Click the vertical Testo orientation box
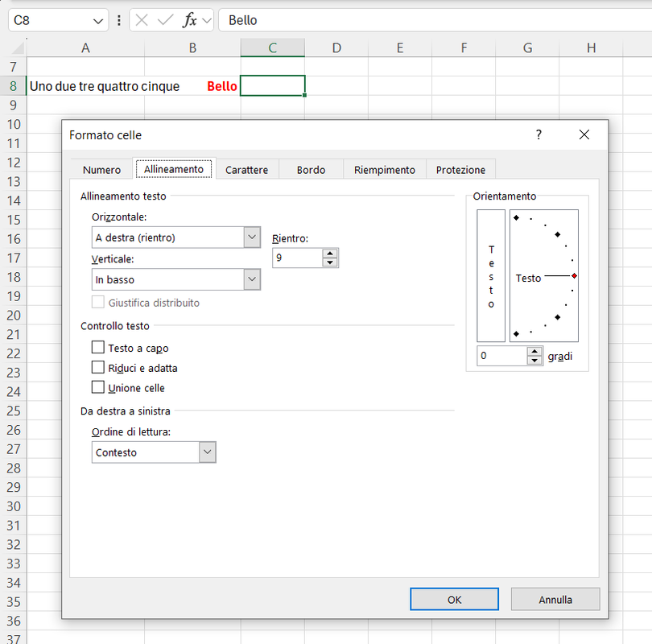This screenshot has height=644, width=652. pyautogui.click(x=491, y=275)
